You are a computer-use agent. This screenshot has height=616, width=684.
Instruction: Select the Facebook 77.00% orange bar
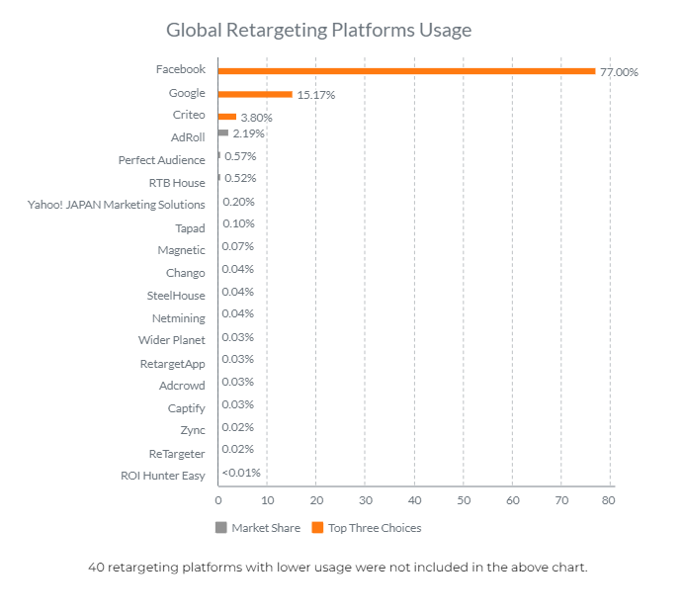tap(406, 71)
